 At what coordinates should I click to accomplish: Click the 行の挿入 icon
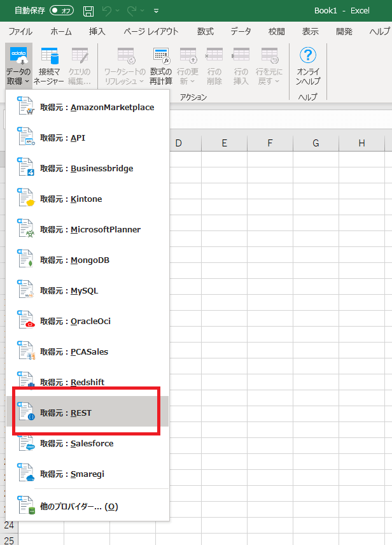241,66
